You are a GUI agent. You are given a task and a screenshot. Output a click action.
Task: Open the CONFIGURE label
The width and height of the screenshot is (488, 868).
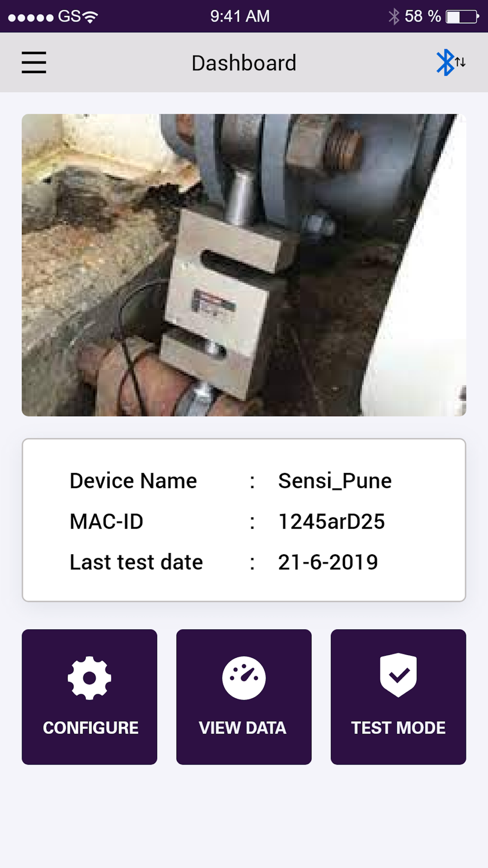click(x=91, y=728)
